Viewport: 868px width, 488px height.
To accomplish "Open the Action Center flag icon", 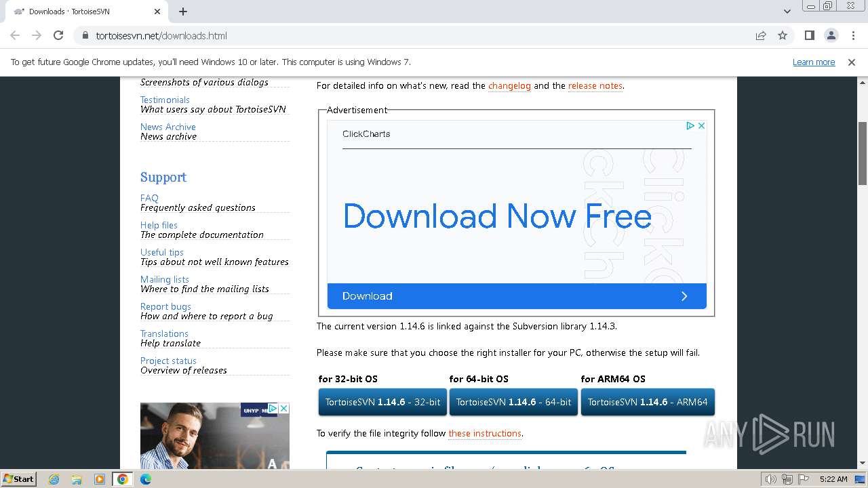I will point(802,479).
